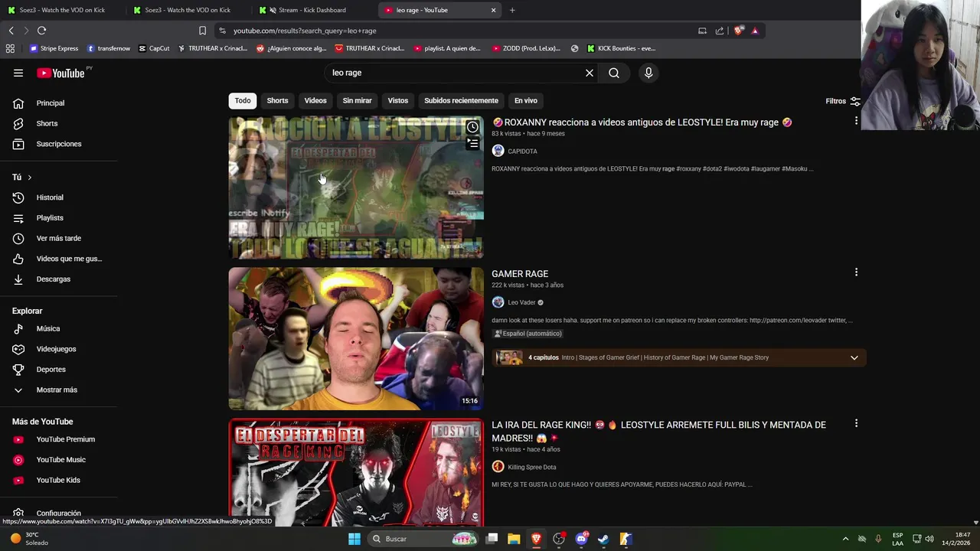Open YouTube Kids link
Viewport: 980px width, 551px height.
pos(59,480)
